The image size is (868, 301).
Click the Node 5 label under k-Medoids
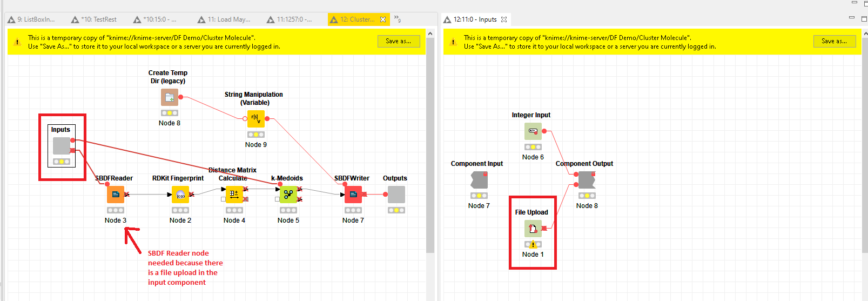click(x=288, y=220)
